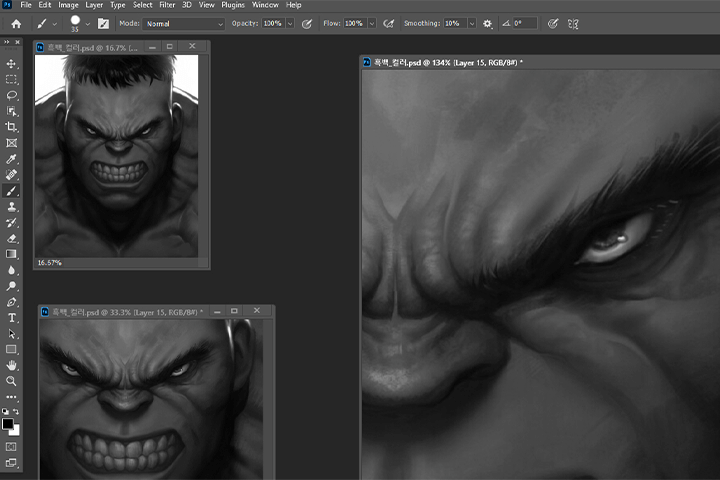This screenshot has height=480, width=720.
Task: Click the 16.67% zoom level field
Action: click(x=50, y=263)
